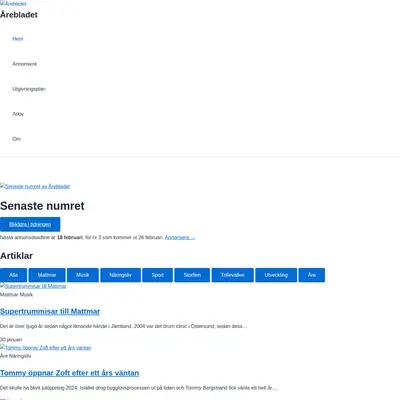This screenshot has width=400, height=400.
Task: Filter articles by Sport
Action: [x=157, y=275]
